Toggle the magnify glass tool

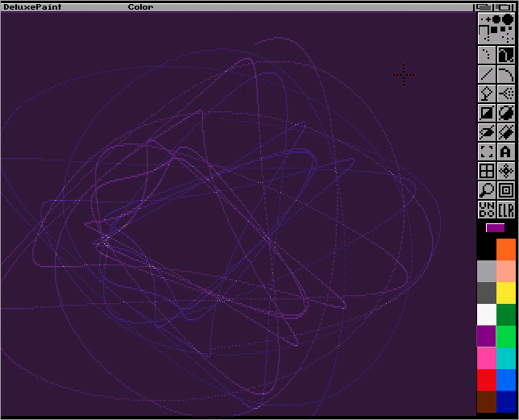click(487, 190)
